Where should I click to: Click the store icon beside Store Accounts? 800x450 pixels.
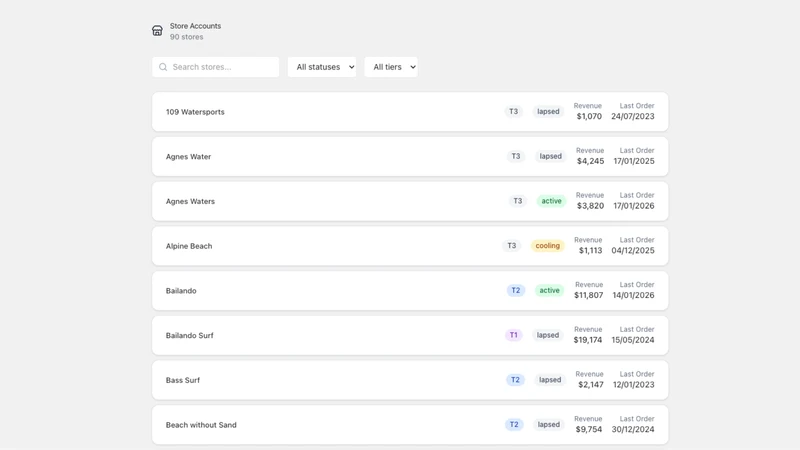click(157, 31)
